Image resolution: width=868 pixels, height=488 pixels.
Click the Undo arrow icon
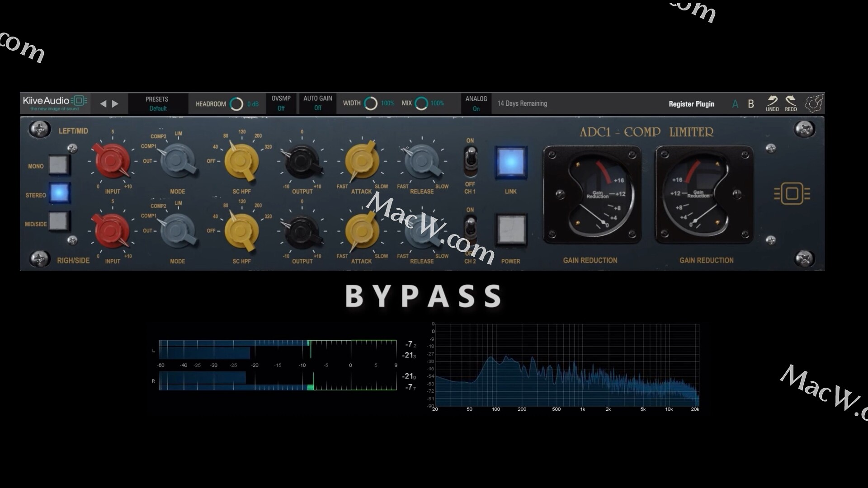pos(772,103)
